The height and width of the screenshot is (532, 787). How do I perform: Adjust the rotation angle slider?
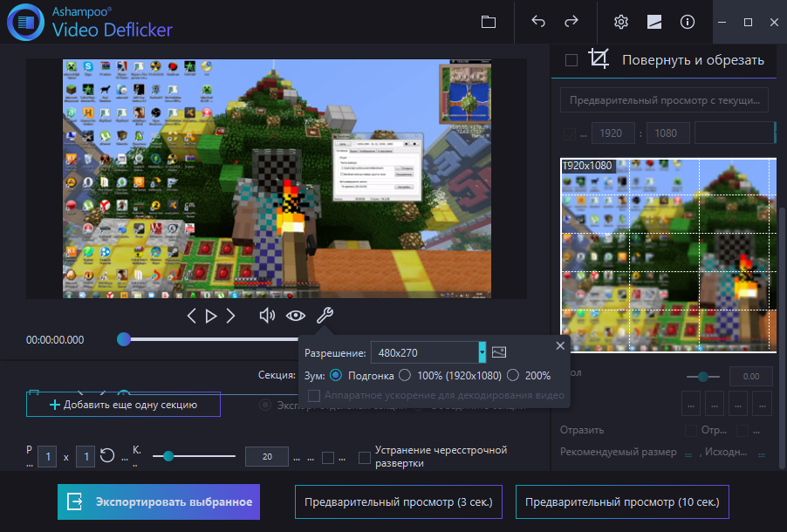pyautogui.click(x=703, y=377)
